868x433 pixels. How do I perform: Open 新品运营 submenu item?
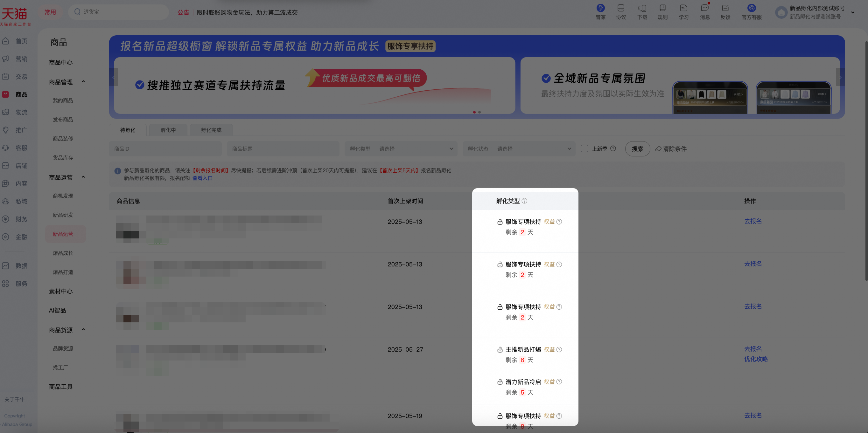(65, 234)
